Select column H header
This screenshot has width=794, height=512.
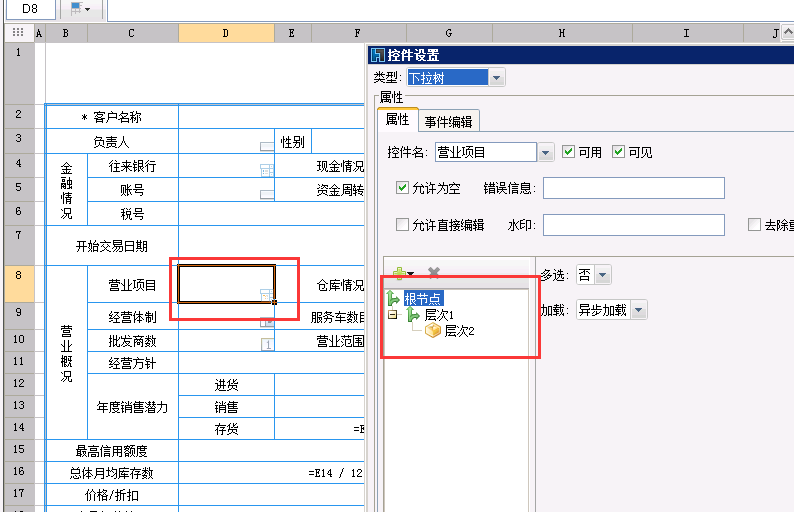point(562,33)
